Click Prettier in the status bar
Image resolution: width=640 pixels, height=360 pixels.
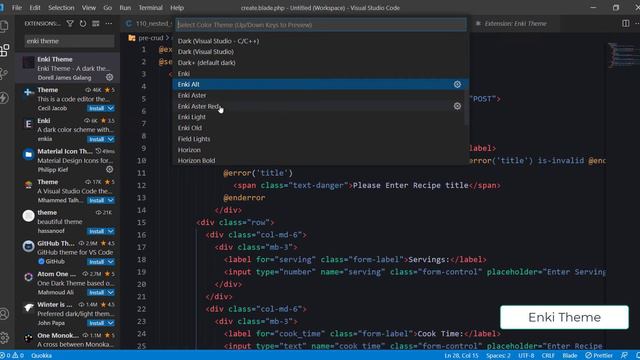point(599,356)
